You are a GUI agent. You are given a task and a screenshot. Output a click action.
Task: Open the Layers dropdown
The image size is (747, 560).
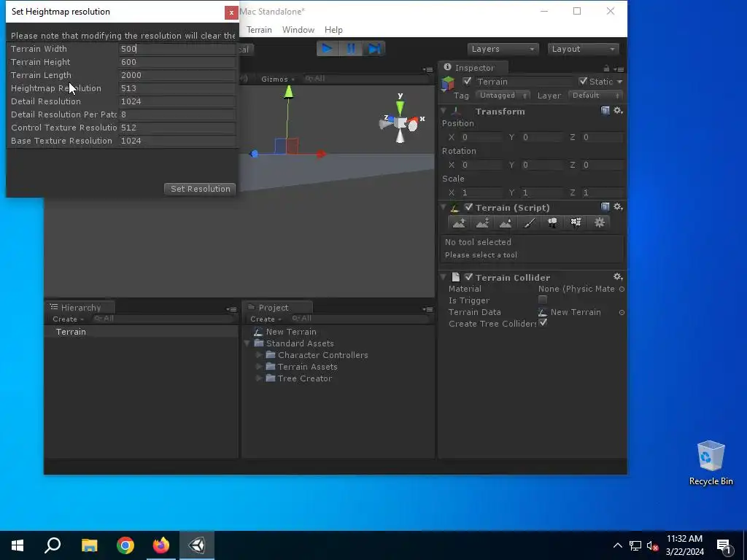pos(503,49)
